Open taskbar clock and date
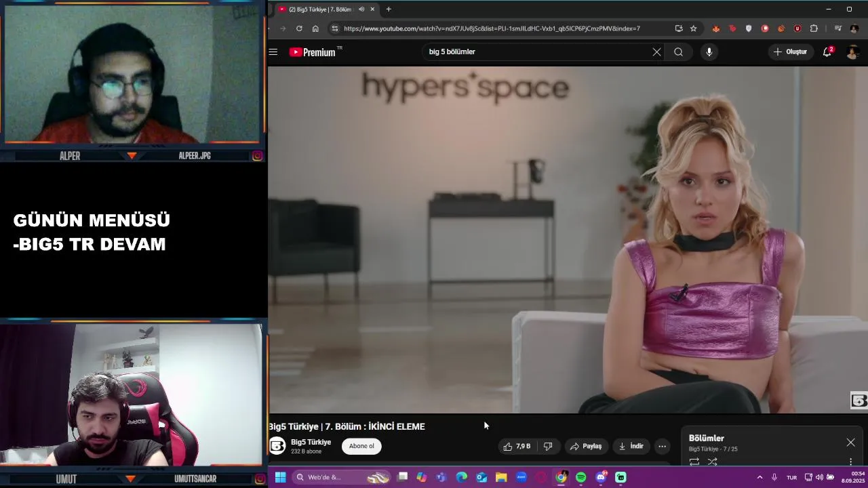Image resolution: width=868 pixels, height=488 pixels. tap(853, 477)
